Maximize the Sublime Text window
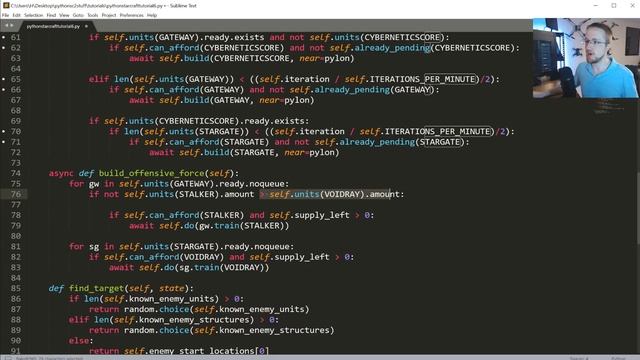The height and width of the screenshot is (360, 640). [613, 5]
